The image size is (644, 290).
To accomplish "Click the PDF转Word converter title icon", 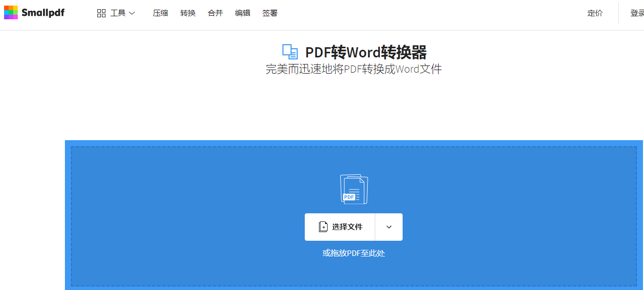I will pos(290,52).
